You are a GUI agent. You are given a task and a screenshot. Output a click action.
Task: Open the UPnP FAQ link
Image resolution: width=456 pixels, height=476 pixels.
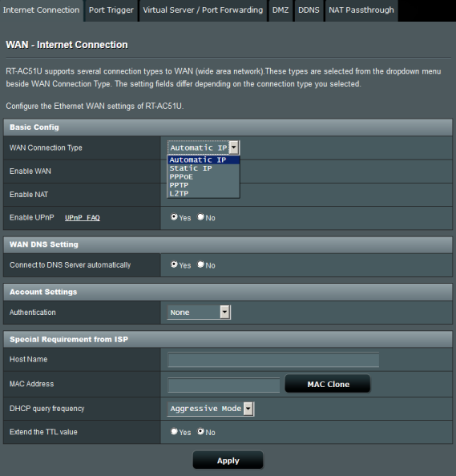(x=83, y=218)
